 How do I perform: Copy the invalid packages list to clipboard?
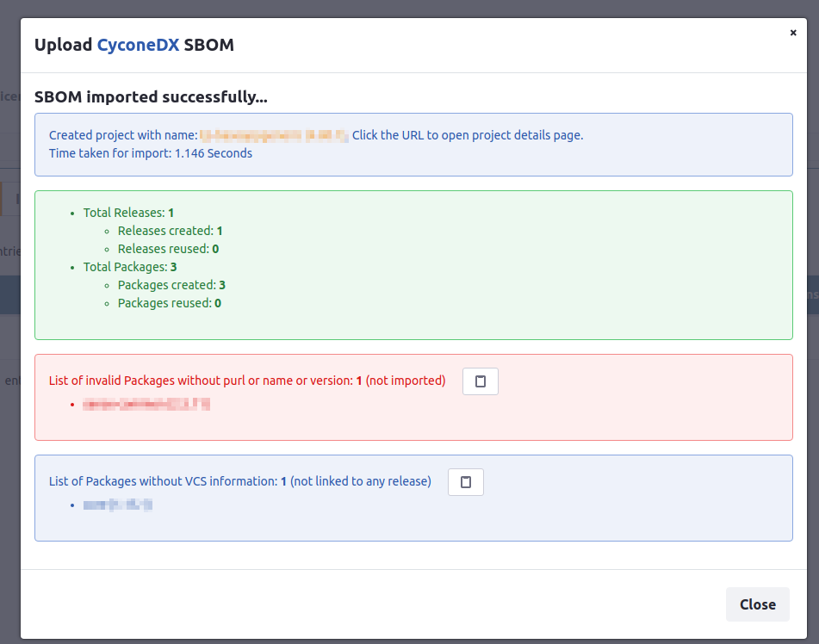click(481, 381)
